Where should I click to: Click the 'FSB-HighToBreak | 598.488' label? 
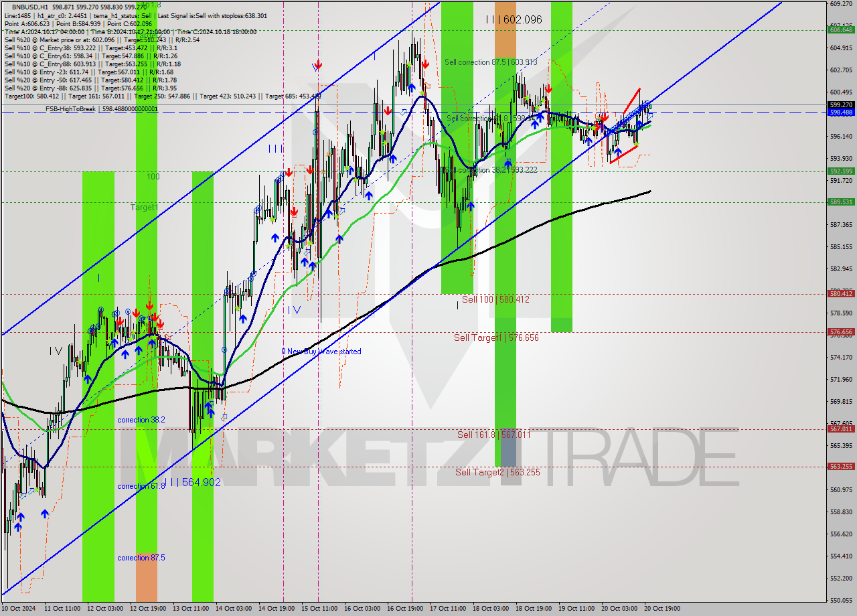[102, 108]
